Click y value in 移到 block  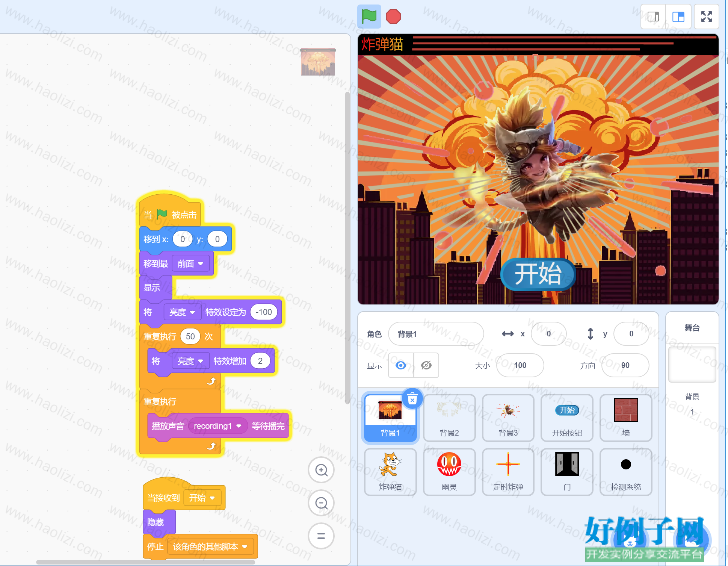click(217, 239)
